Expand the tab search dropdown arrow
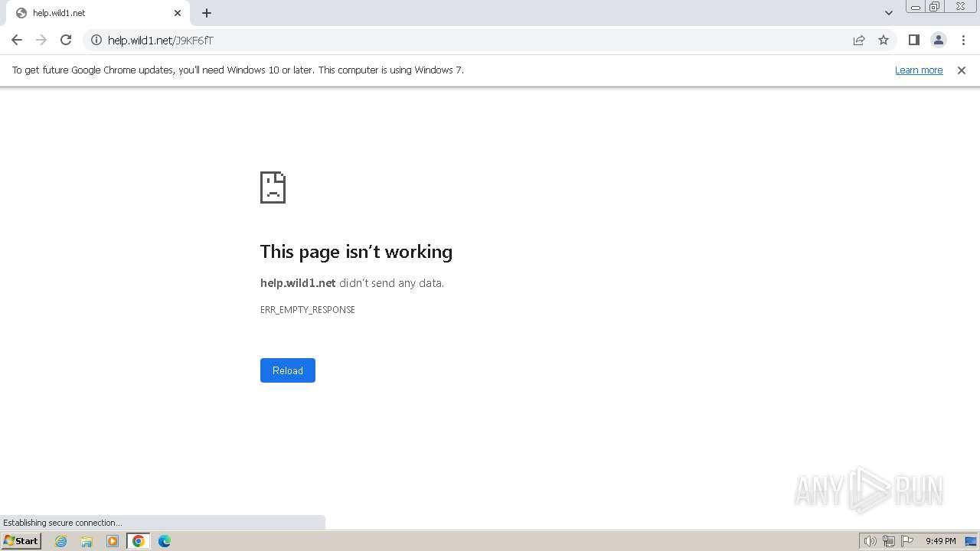Image resolution: width=980 pixels, height=551 pixels. click(889, 13)
